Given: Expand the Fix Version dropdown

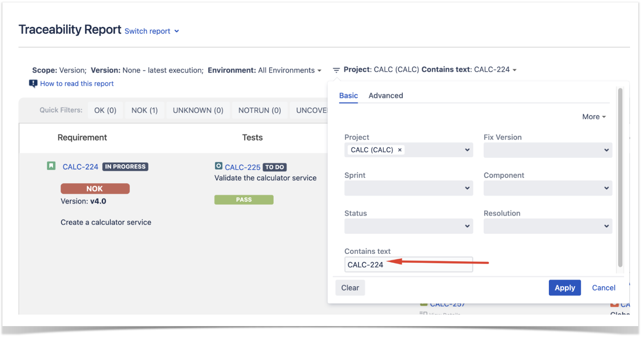Looking at the screenshot, I should pos(548,150).
